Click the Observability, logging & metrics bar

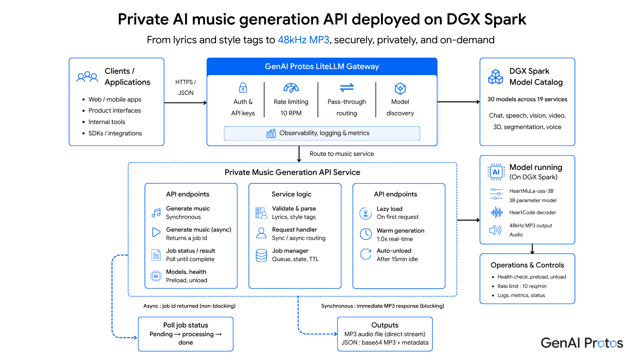(322, 133)
